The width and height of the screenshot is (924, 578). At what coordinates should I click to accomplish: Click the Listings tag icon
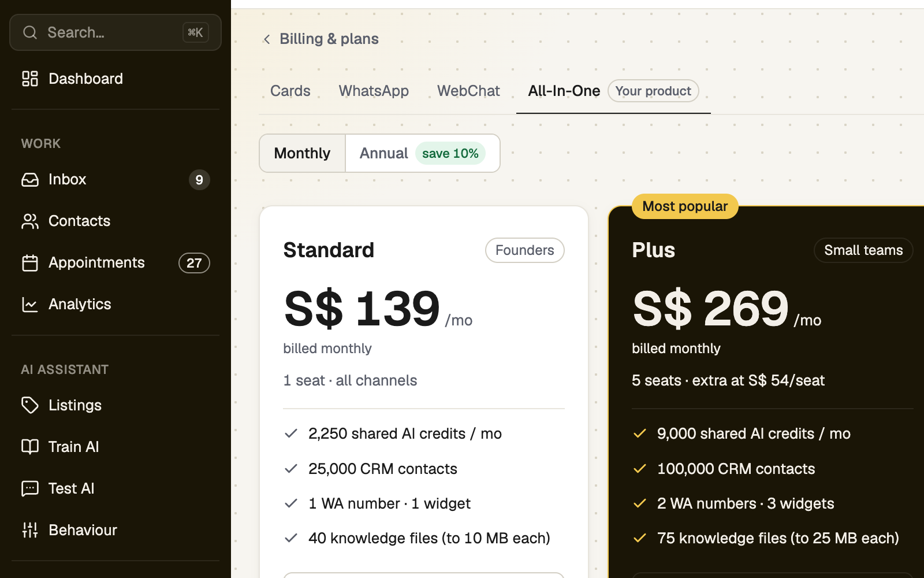point(30,405)
